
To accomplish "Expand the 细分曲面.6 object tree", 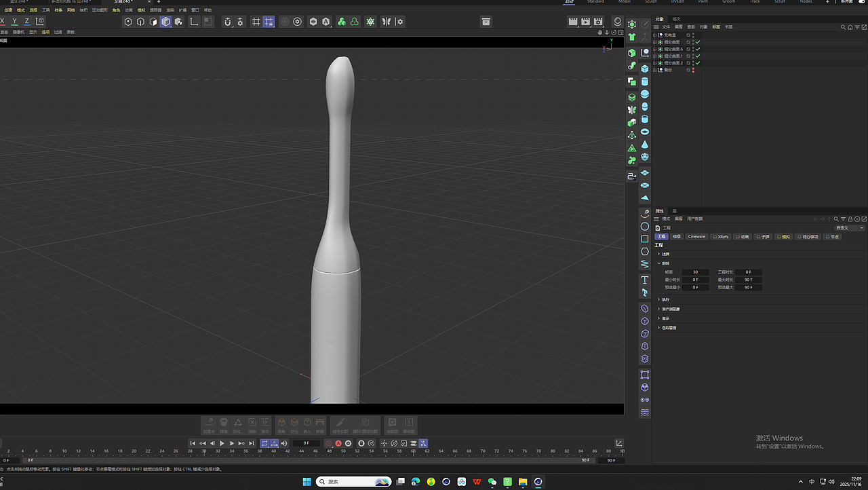I will 654,49.
